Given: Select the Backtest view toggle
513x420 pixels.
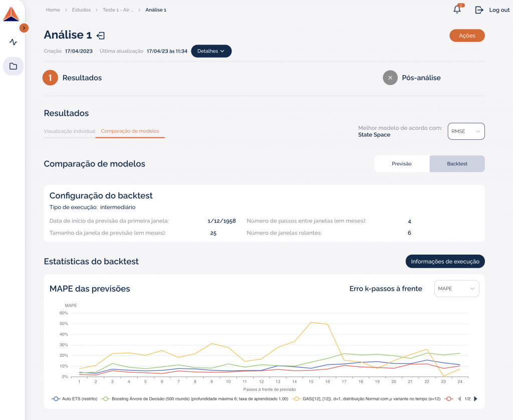Looking at the screenshot, I should click(457, 164).
